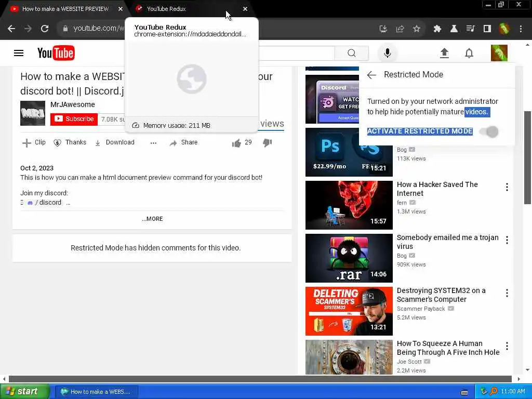Screen dimensions: 532x399
Task: Click the Clip button
Action: point(34,142)
